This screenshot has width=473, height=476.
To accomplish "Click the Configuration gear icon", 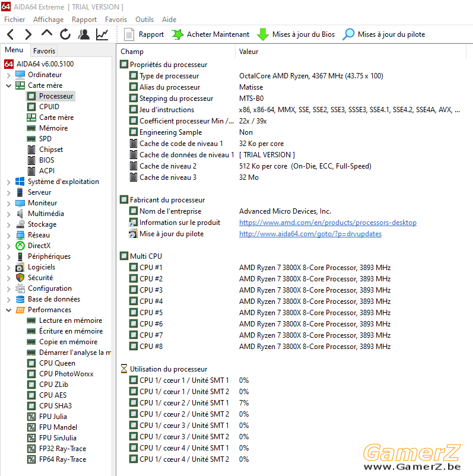I will click(20, 288).
